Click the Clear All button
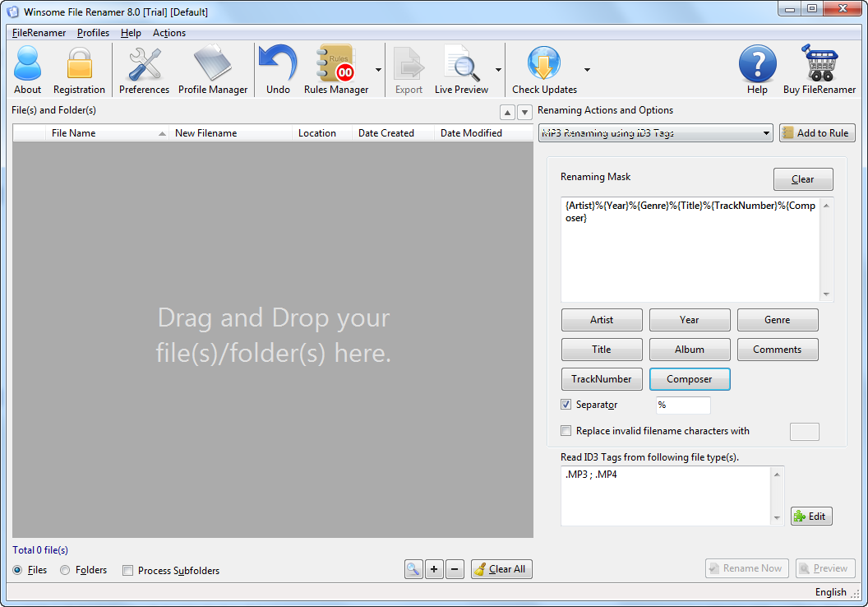868x607 pixels. [x=501, y=569]
